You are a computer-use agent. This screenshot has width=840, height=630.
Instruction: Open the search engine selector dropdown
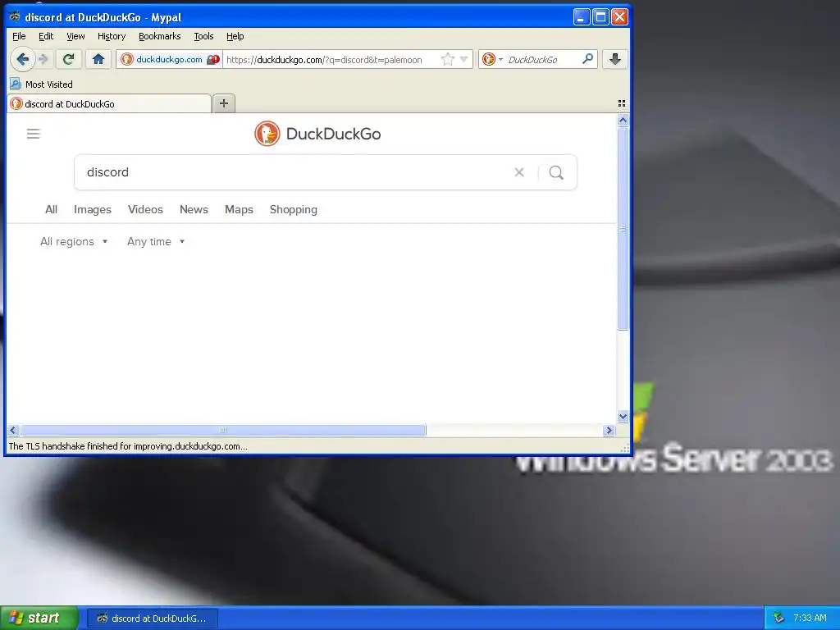(492, 59)
